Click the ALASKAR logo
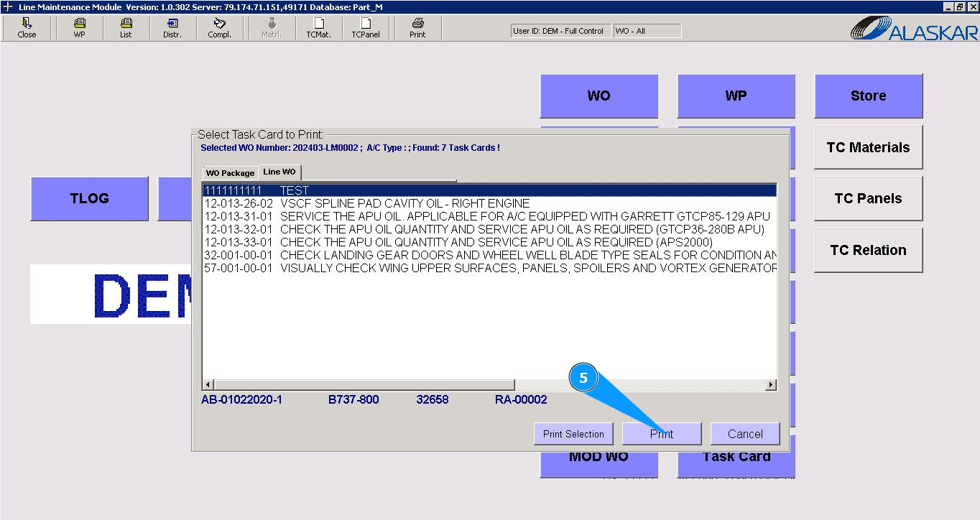 point(915,28)
